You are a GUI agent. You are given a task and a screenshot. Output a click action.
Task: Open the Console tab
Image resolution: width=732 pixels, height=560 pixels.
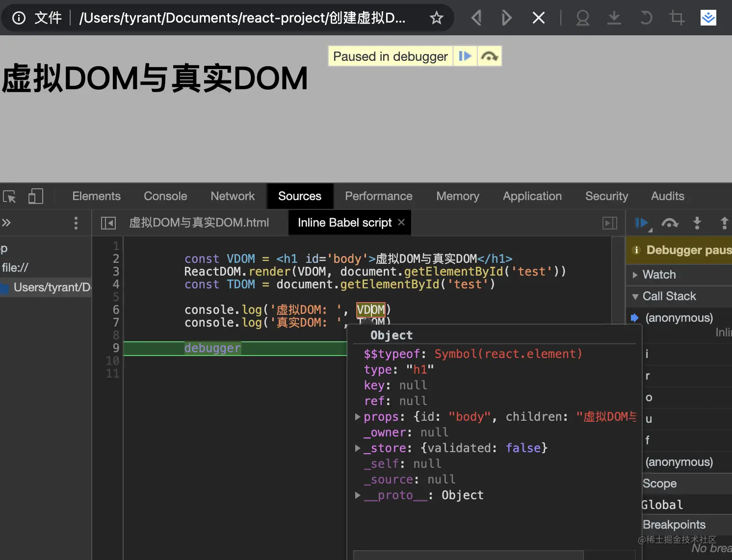pos(165,196)
